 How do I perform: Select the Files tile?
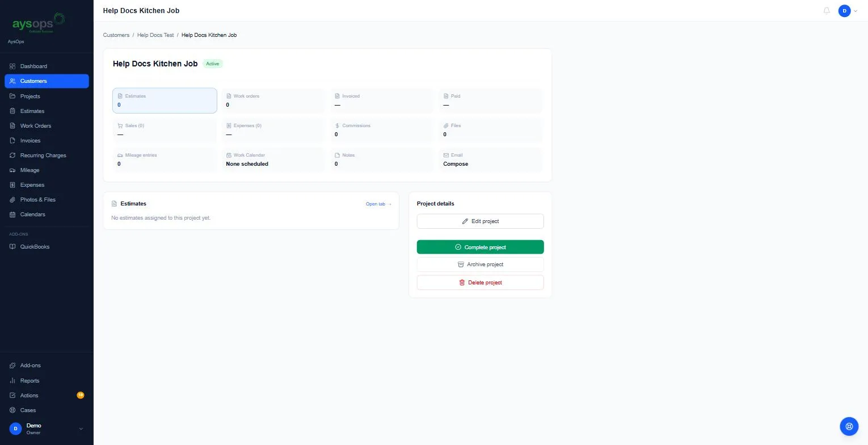pyautogui.click(x=491, y=130)
